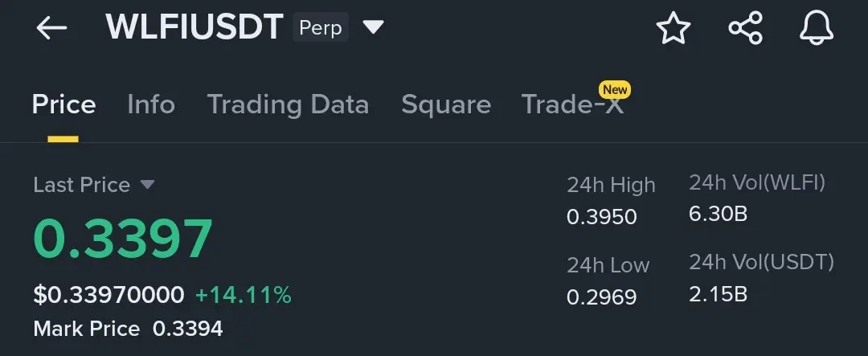Open price alerts via bell icon
Screen dimensions: 868x356
tap(817, 27)
